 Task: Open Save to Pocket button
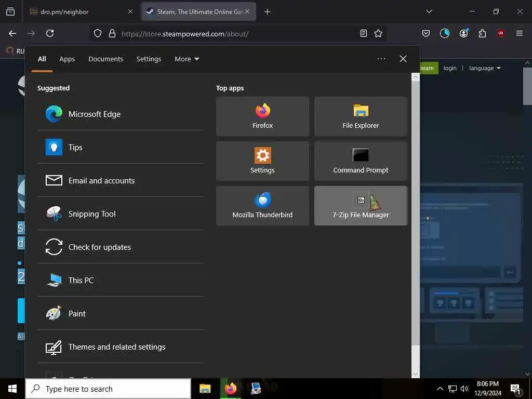tap(426, 33)
